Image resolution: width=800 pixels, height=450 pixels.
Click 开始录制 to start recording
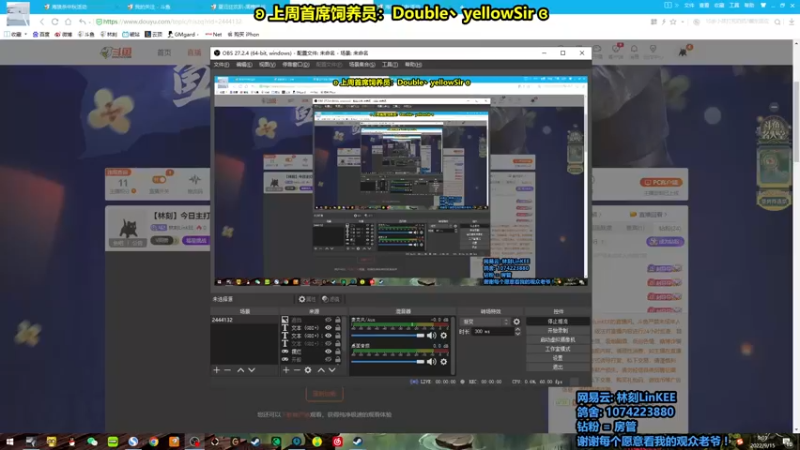pyautogui.click(x=558, y=331)
